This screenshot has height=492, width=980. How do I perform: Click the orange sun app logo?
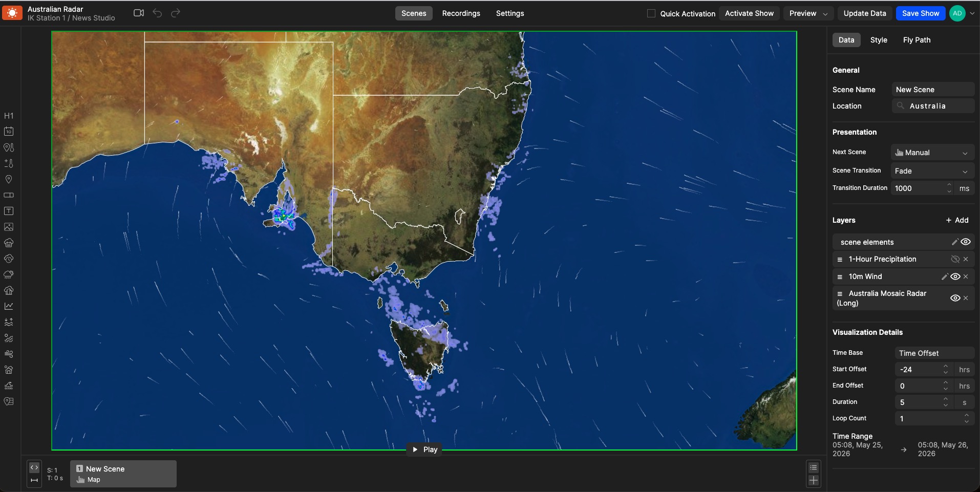pyautogui.click(x=12, y=13)
